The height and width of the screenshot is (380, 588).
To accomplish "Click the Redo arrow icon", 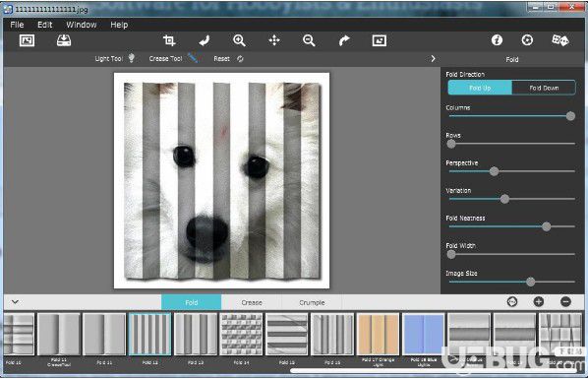I will 344,40.
